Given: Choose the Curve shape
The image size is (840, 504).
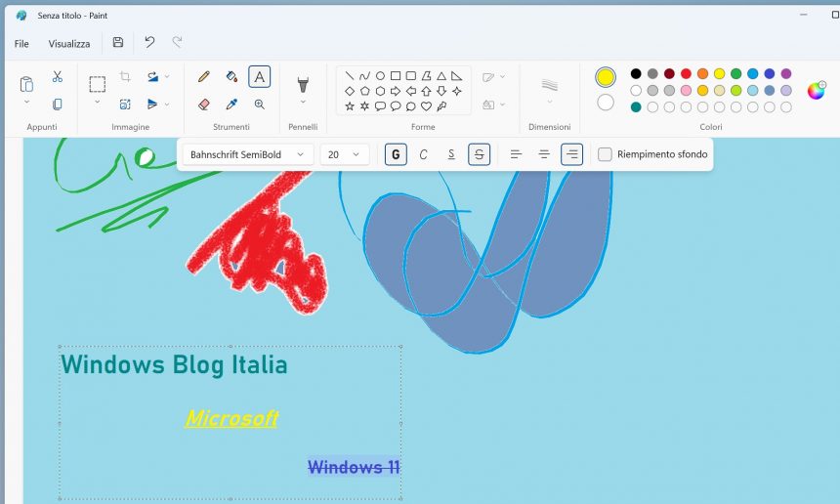Looking at the screenshot, I should pyautogui.click(x=365, y=75).
